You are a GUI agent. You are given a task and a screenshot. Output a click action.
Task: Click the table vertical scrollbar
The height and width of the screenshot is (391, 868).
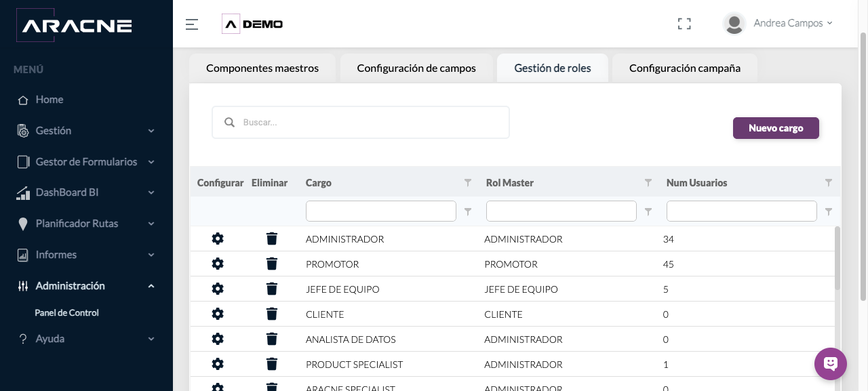tap(837, 258)
